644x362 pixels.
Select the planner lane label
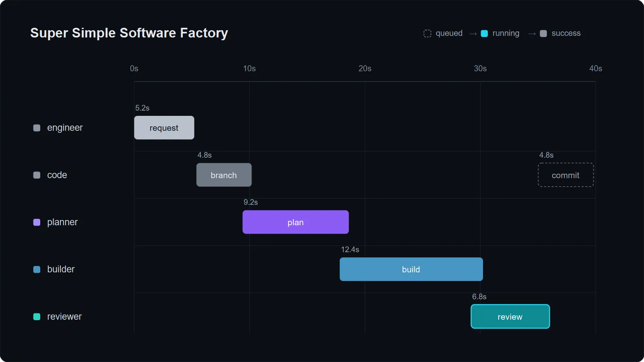(62, 222)
